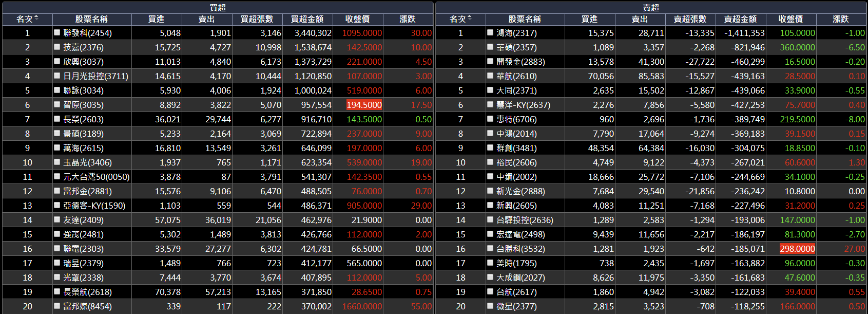Click the 買超 panel title
This screenshot has height=314, width=868.
pyautogui.click(x=218, y=7)
